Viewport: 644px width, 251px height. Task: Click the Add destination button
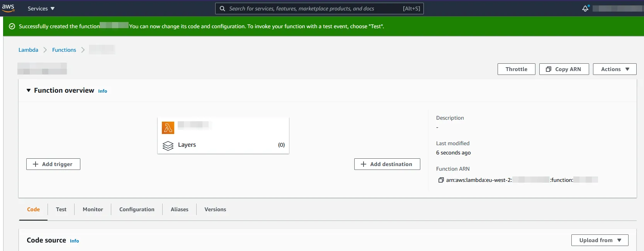[x=387, y=164]
